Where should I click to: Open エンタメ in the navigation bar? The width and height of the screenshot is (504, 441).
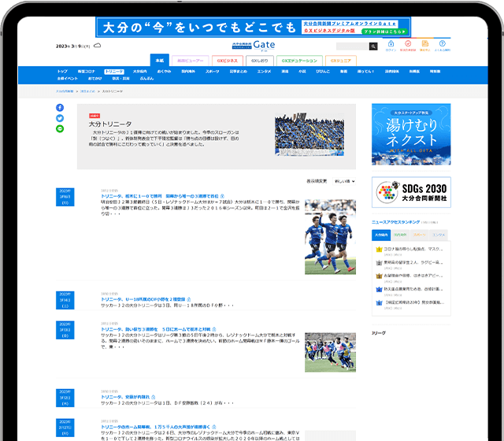pyautogui.click(x=265, y=72)
